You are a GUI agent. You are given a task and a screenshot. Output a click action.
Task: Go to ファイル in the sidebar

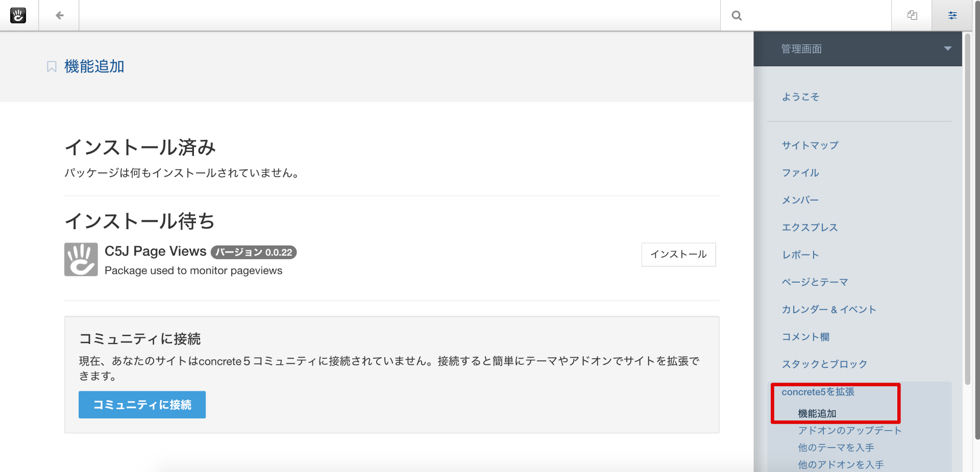800,173
